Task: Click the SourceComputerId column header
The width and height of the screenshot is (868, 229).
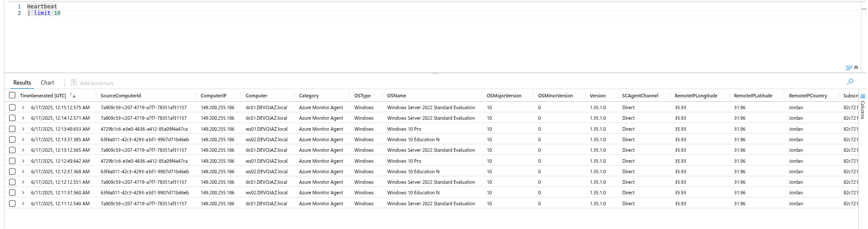Action: [x=121, y=96]
